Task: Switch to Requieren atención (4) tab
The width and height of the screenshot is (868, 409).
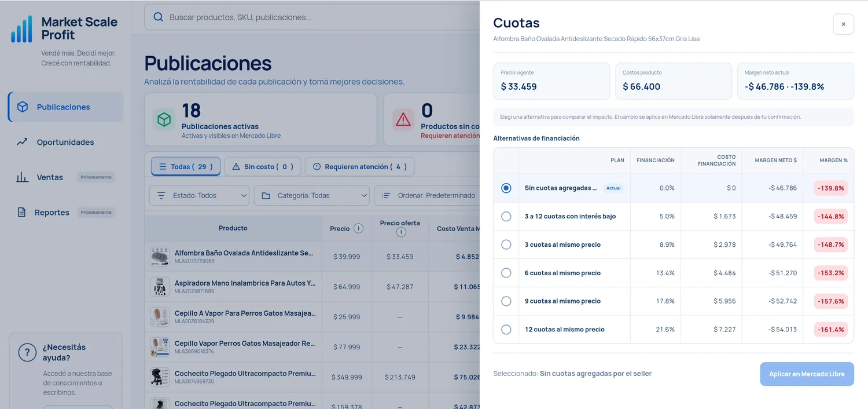Action: pos(359,166)
